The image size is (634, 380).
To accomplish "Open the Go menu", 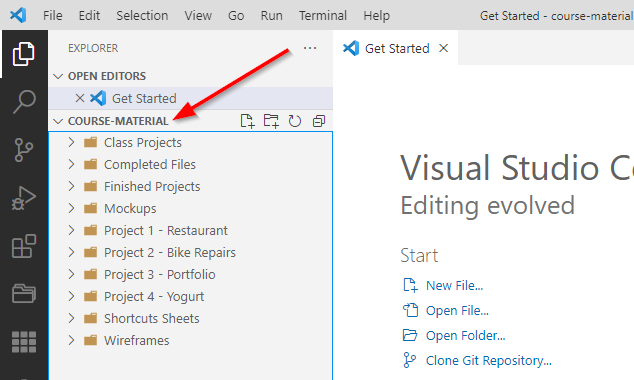I will [236, 15].
